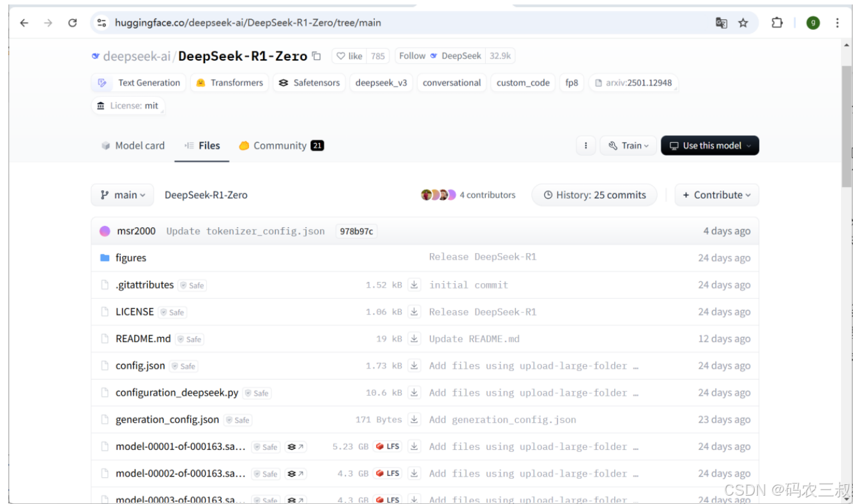View History of 25 commits
Viewport: 853px width, 504px height.
(594, 195)
